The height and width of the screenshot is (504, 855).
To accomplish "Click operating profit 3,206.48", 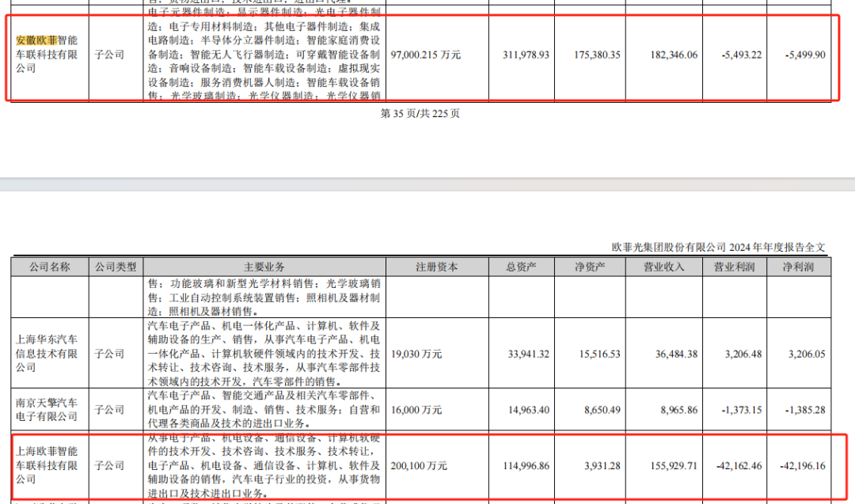I will point(743,354).
